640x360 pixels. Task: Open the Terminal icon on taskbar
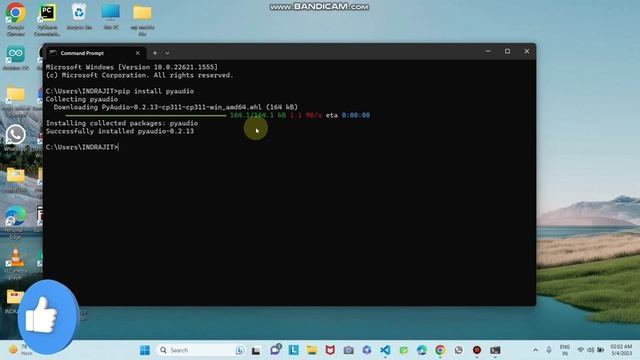pos(495,350)
